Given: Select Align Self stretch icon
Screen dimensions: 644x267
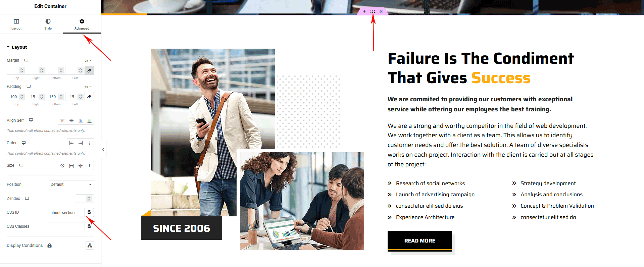Looking at the screenshot, I should 89,120.
